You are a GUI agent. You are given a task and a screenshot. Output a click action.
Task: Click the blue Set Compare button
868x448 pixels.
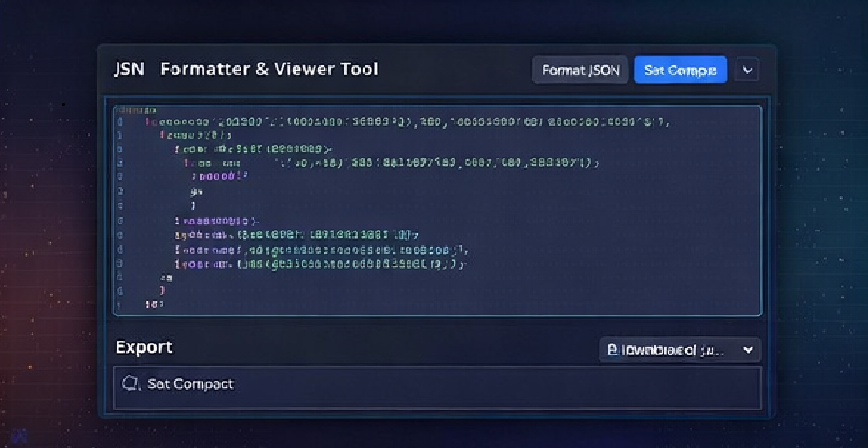[x=681, y=70]
